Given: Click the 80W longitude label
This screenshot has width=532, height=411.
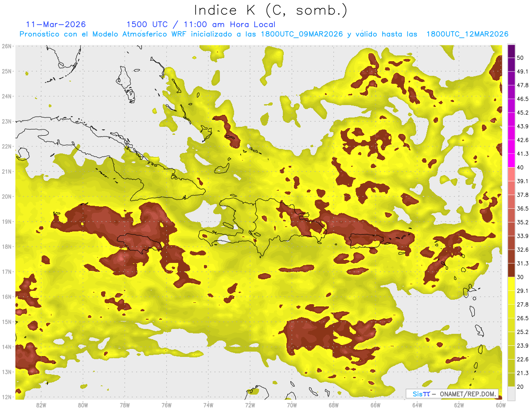Looking at the screenshot, I should (x=82, y=405).
